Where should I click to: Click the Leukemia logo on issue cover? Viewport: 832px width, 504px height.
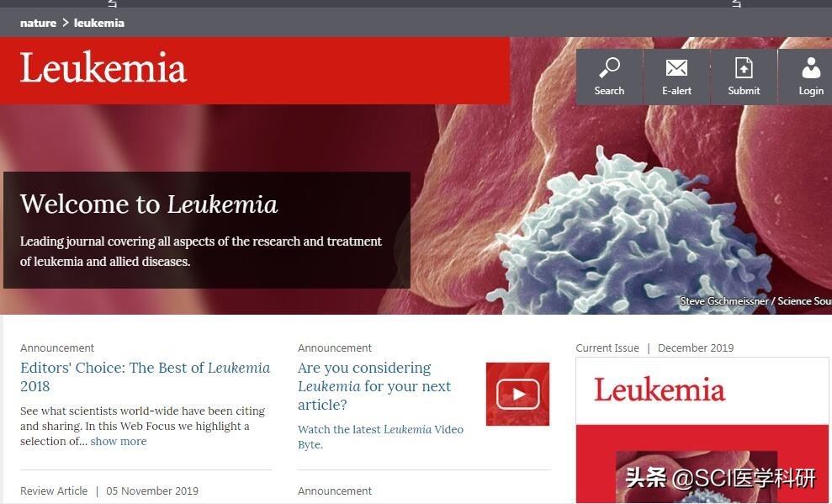click(x=660, y=390)
